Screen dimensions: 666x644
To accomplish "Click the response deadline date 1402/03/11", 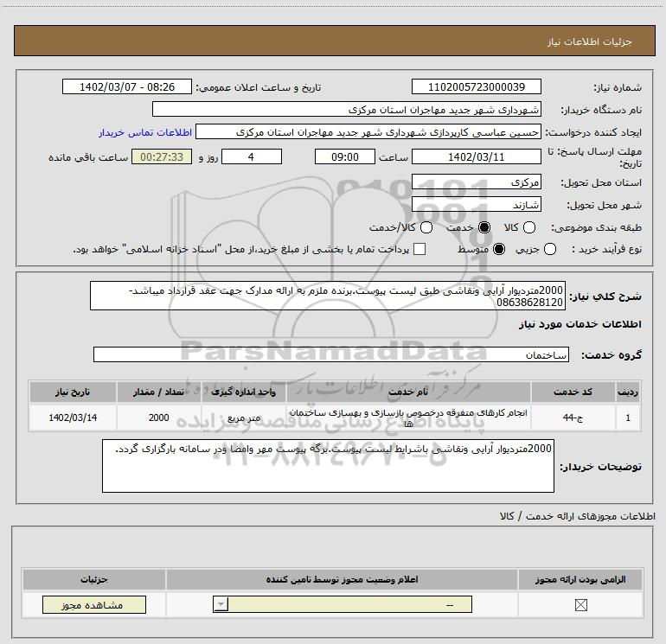I will pyautogui.click(x=476, y=156).
